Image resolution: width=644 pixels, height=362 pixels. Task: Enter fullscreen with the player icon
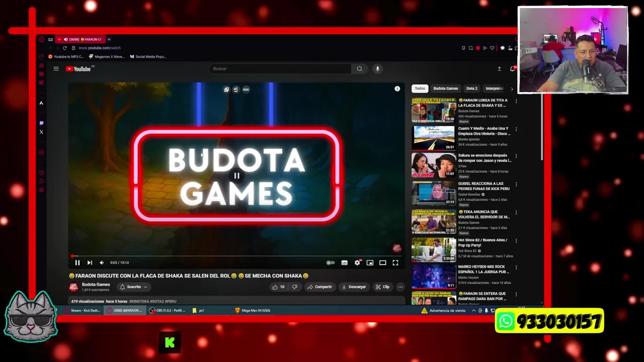pyautogui.click(x=395, y=262)
